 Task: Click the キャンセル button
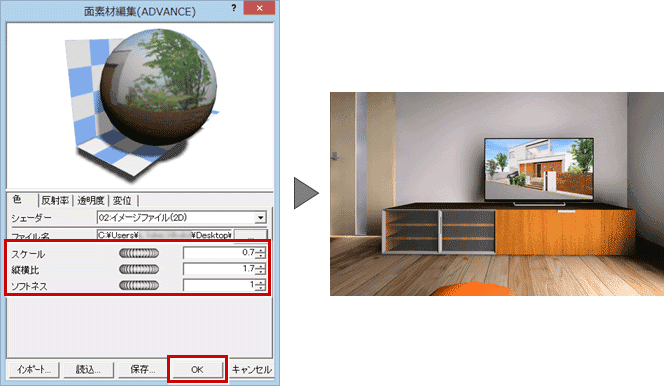[251, 369]
